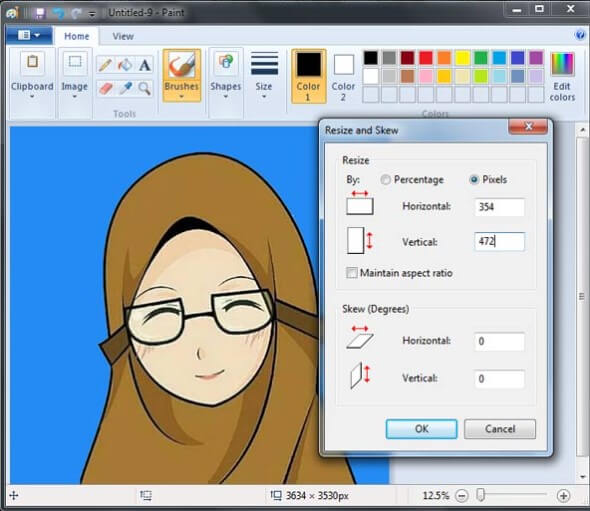The width and height of the screenshot is (590, 511).
Task: Click Redo arrow in quick access toolbar
Action: click(76, 13)
